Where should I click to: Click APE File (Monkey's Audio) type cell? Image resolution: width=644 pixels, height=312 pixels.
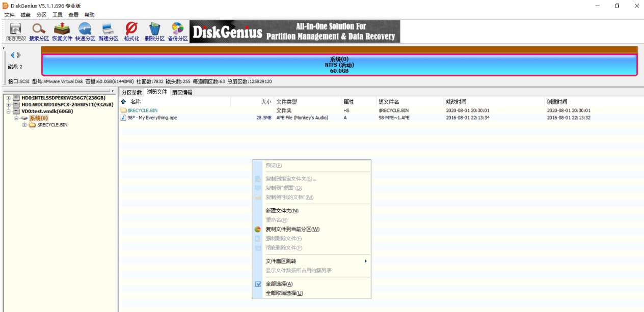pos(303,118)
